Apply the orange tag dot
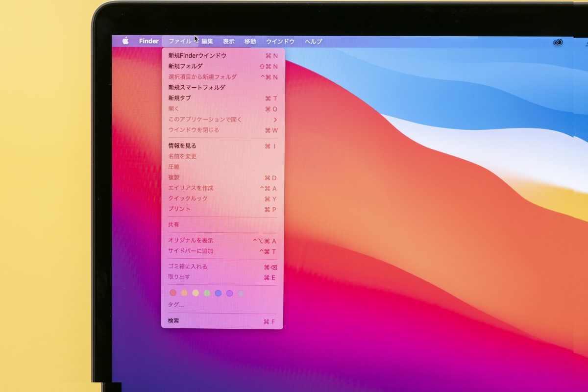The width and height of the screenshot is (588, 392). tap(184, 293)
